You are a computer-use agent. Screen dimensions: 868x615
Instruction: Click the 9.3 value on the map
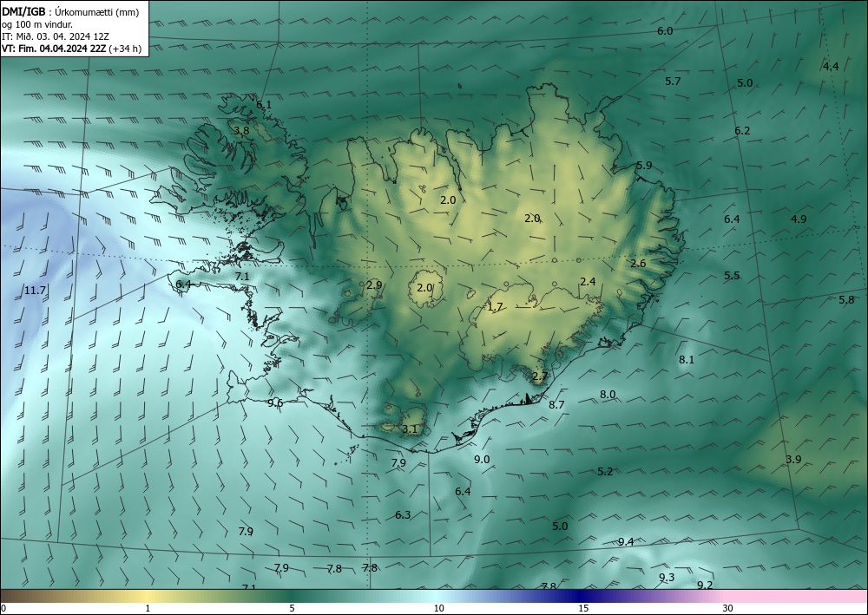[x=667, y=578]
